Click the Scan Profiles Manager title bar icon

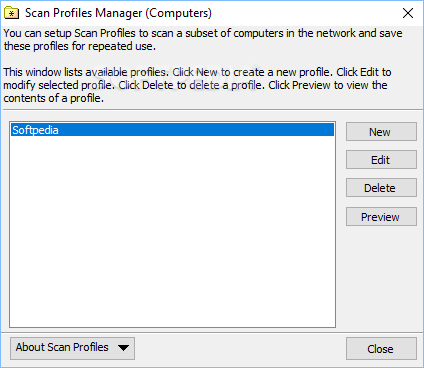point(11,13)
